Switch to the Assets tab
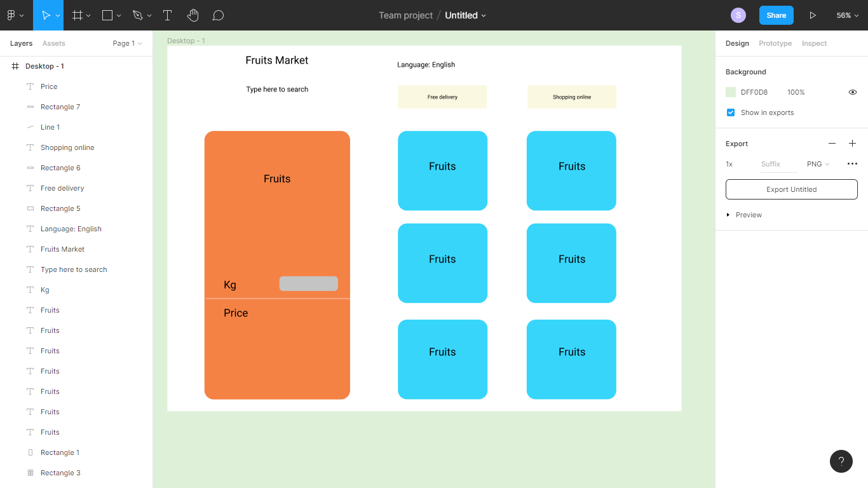This screenshot has height=488, width=868. (x=53, y=43)
